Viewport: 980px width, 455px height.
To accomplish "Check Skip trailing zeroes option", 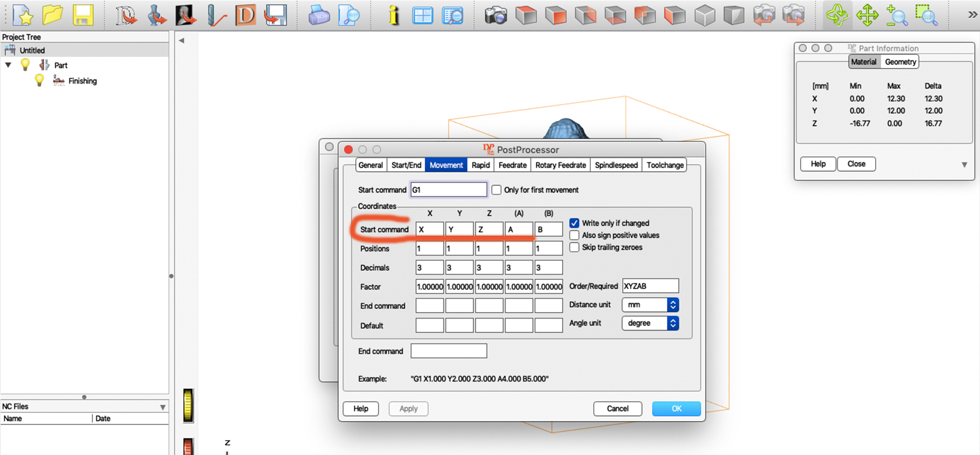I will tap(574, 247).
